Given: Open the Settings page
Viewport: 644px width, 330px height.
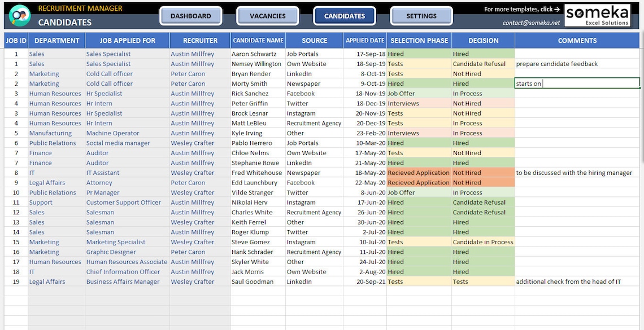Looking at the screenshot, I should pos(421,16).
